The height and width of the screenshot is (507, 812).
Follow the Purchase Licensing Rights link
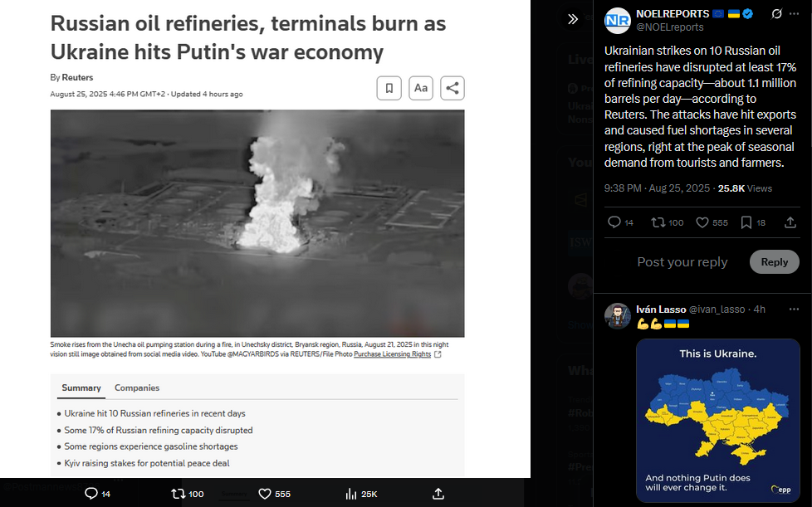point(392,354)
